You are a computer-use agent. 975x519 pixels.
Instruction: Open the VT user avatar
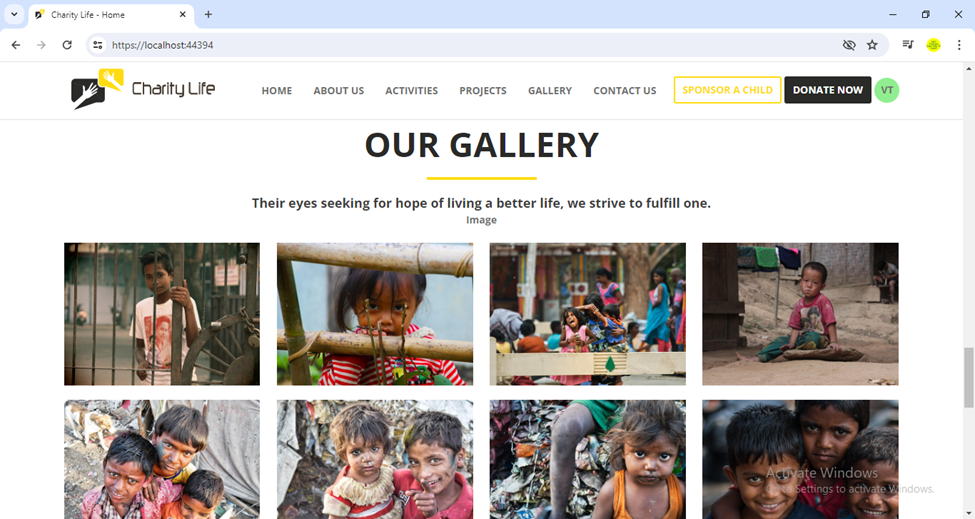887,90
